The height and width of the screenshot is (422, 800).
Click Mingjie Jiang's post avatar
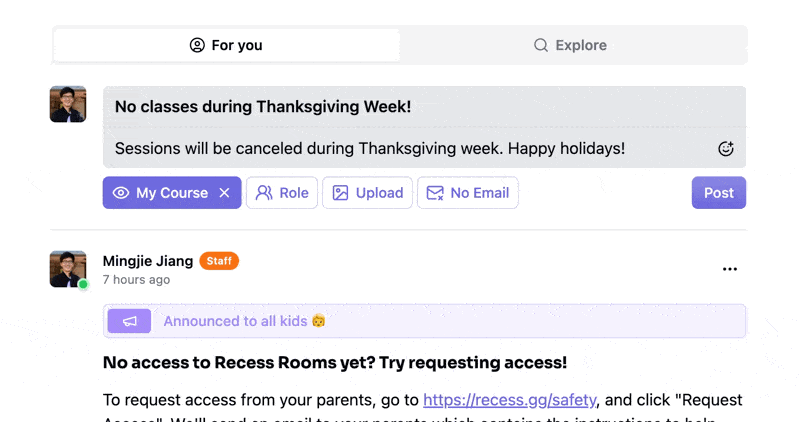(x=68, y=269)
